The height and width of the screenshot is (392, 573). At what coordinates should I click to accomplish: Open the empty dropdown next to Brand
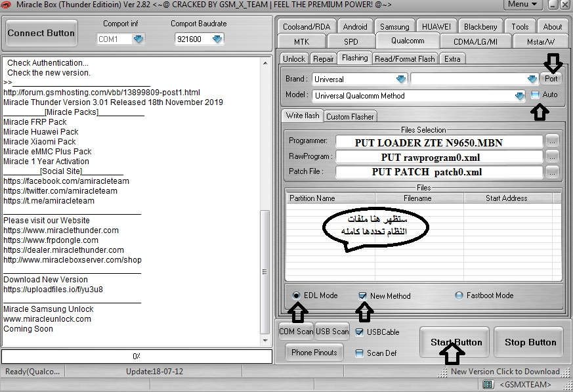point(532,79)
